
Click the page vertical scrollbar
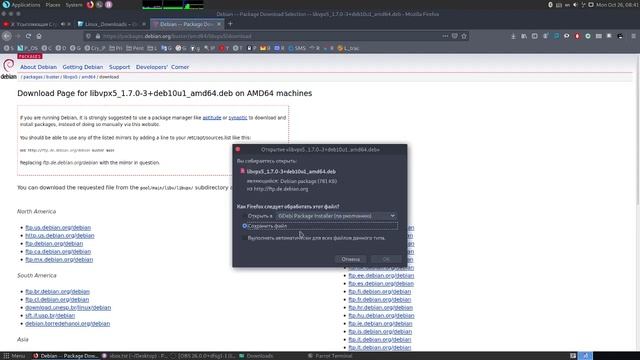click(637, 131)
